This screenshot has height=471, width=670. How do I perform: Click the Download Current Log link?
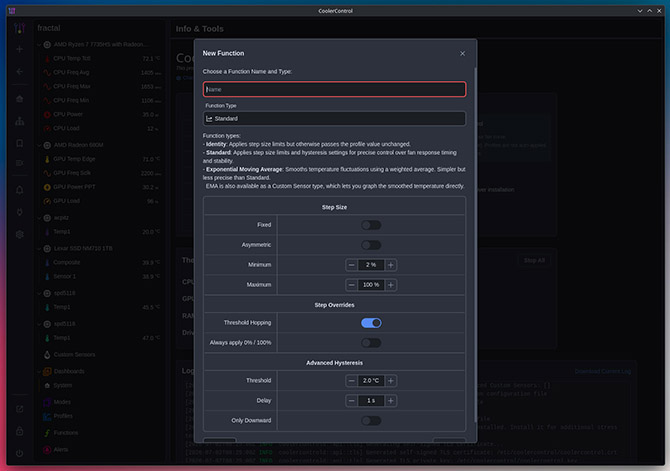pyautogui.click(x=602, y=371)
